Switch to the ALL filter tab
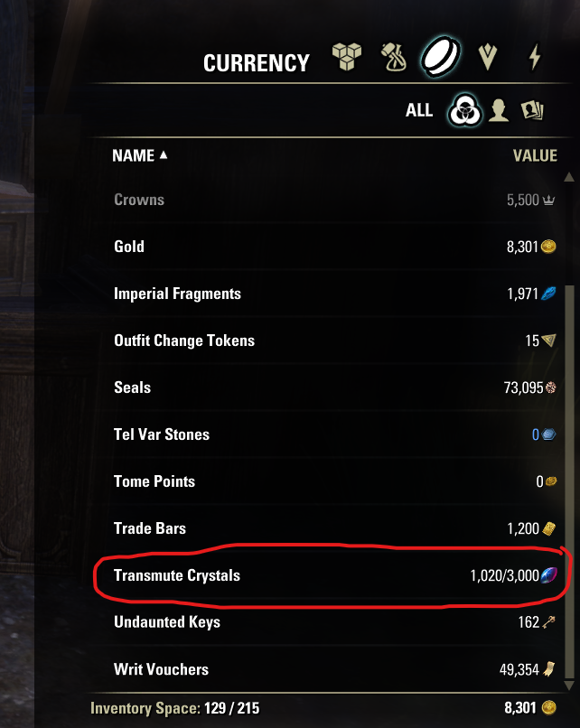 click(417, 109)
